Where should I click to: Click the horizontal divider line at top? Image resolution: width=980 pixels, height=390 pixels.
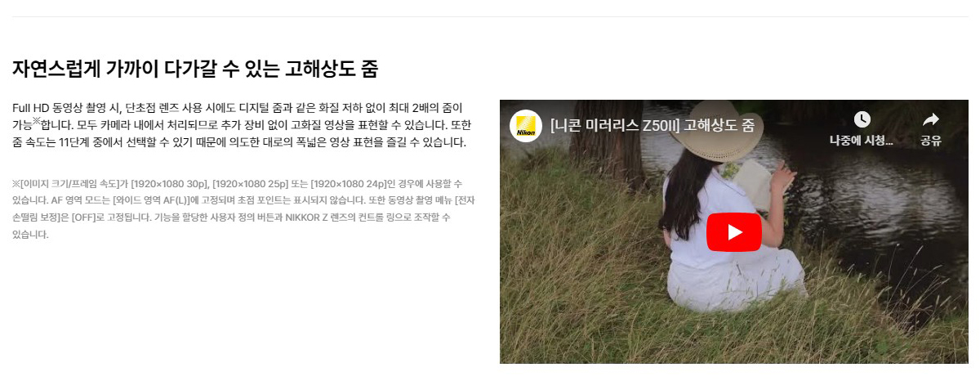[x=490, y=16]
